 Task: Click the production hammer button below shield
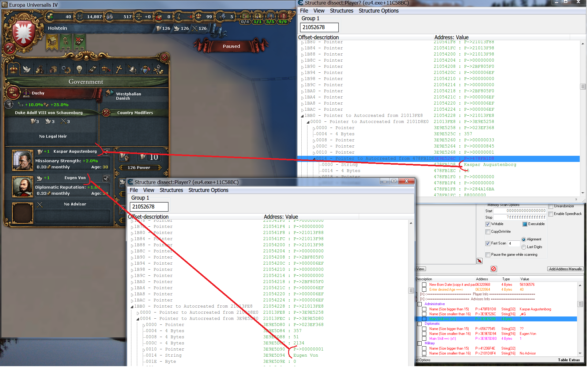click(9, 48)
